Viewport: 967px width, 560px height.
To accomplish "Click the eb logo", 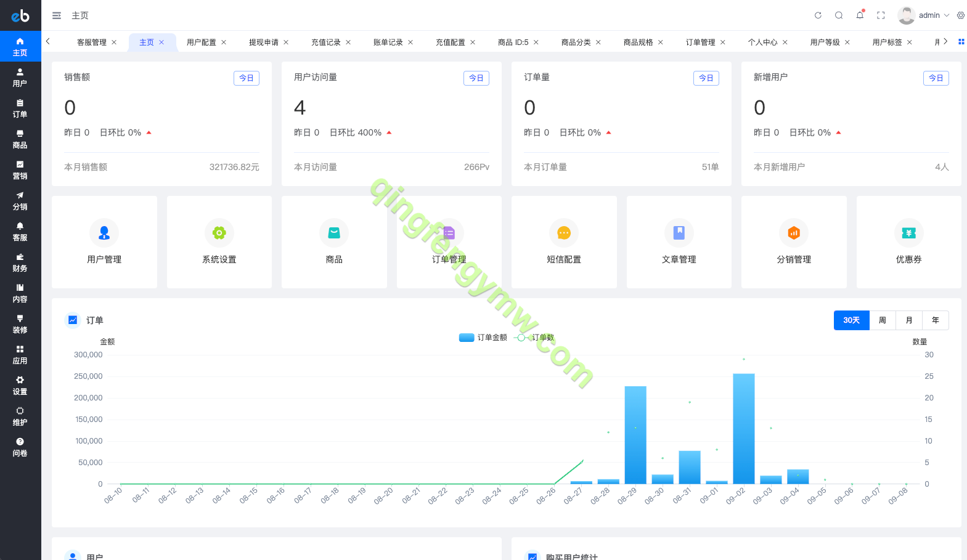I will tap(20, 15).
